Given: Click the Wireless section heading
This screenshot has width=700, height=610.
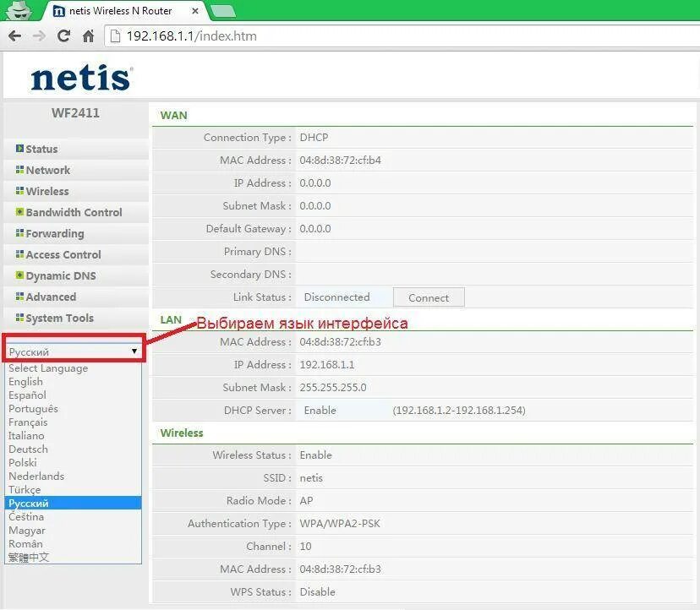Looking at the screenshot, I should 182,433.
